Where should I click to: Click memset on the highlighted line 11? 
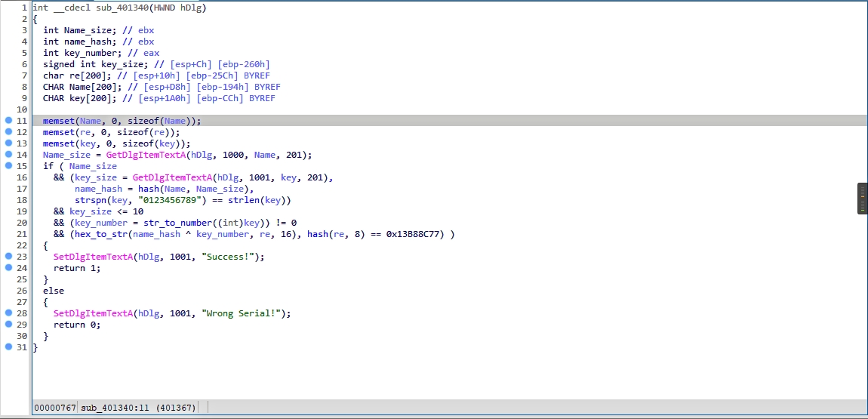coord(58,121)
